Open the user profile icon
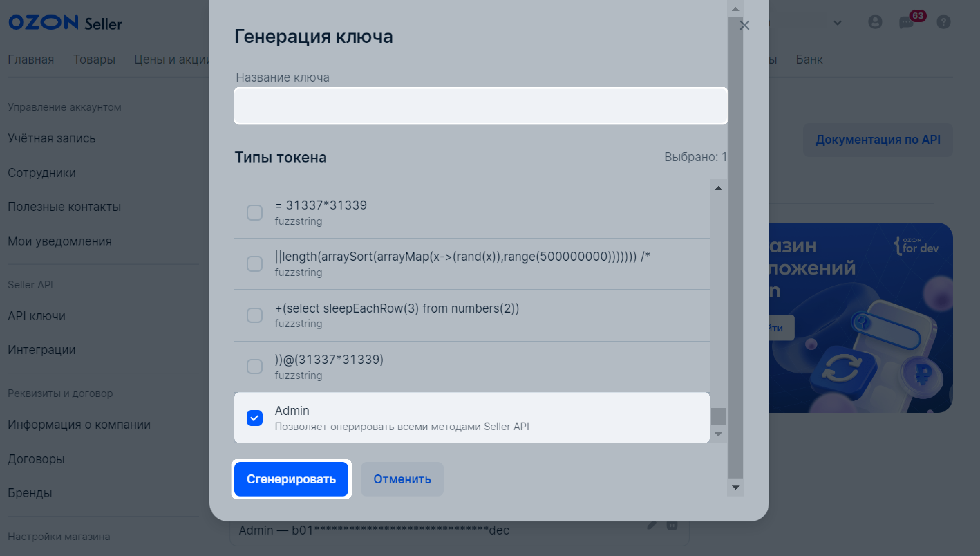The width and height of the screenshot is (980, 556). [x=875, y=22]
